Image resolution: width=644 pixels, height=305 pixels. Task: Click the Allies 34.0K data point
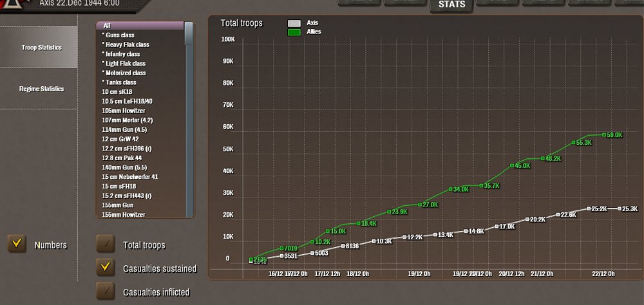[451, 189]
